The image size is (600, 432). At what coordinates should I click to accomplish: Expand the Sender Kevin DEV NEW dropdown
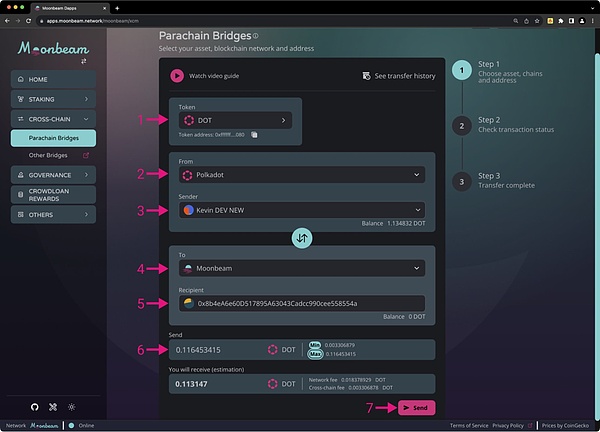tap(300, 210)
